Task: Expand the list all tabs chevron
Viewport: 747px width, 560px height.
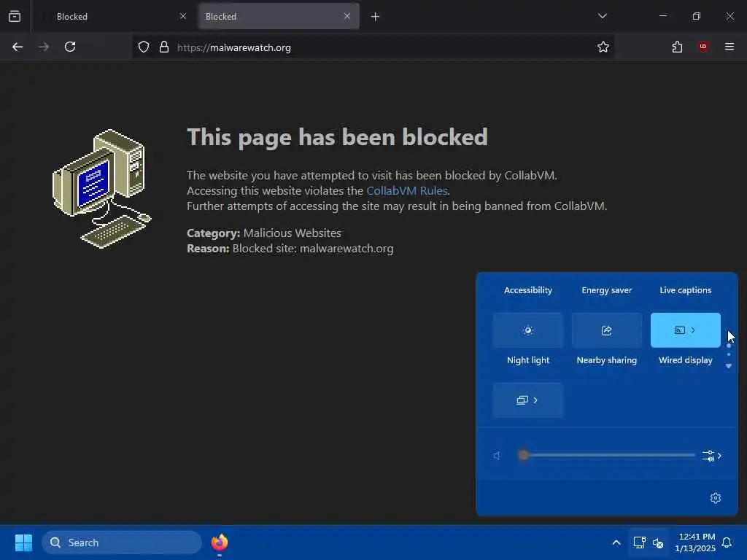Action: [x=603, y=16]
